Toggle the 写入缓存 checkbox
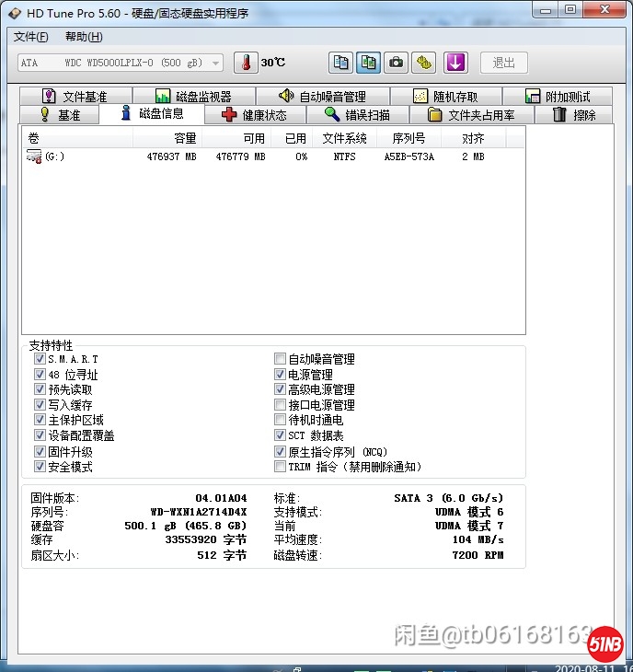 coord(40,404)
